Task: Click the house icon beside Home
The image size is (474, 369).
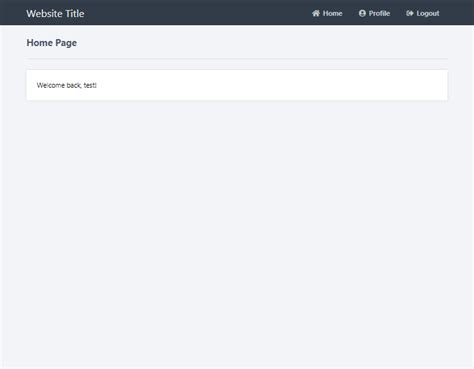Action: 316,13
